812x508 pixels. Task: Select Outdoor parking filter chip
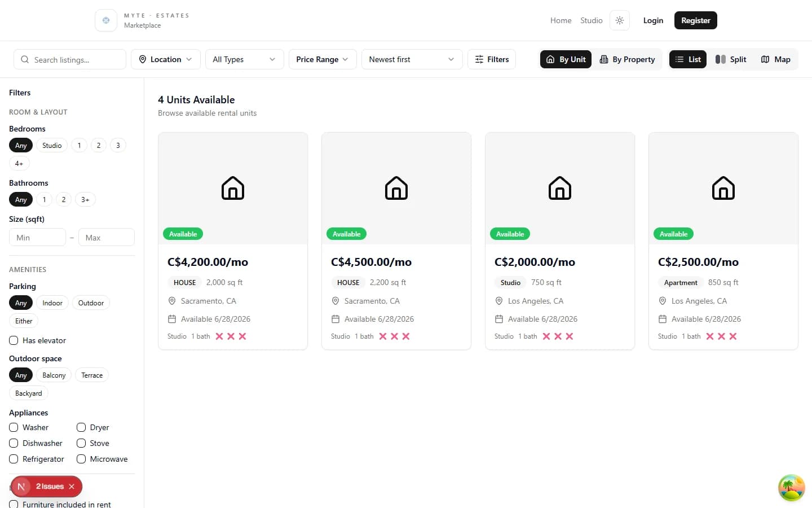pos(91,303)
